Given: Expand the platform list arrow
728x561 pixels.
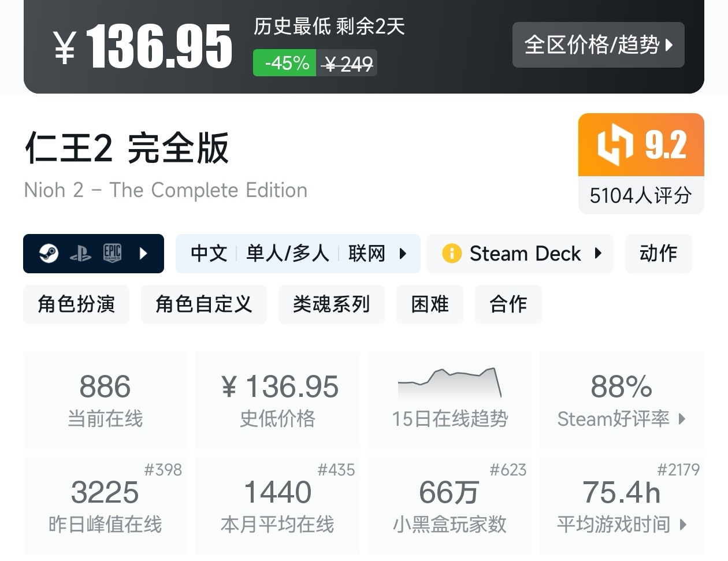Looking at the screenshot, I should click(x=143, y=253).
